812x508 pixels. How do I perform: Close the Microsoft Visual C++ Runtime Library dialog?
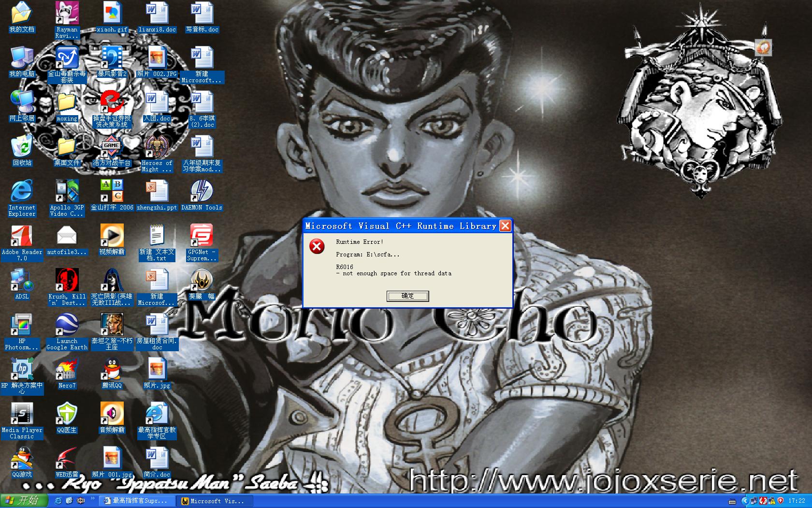(505, 226)
